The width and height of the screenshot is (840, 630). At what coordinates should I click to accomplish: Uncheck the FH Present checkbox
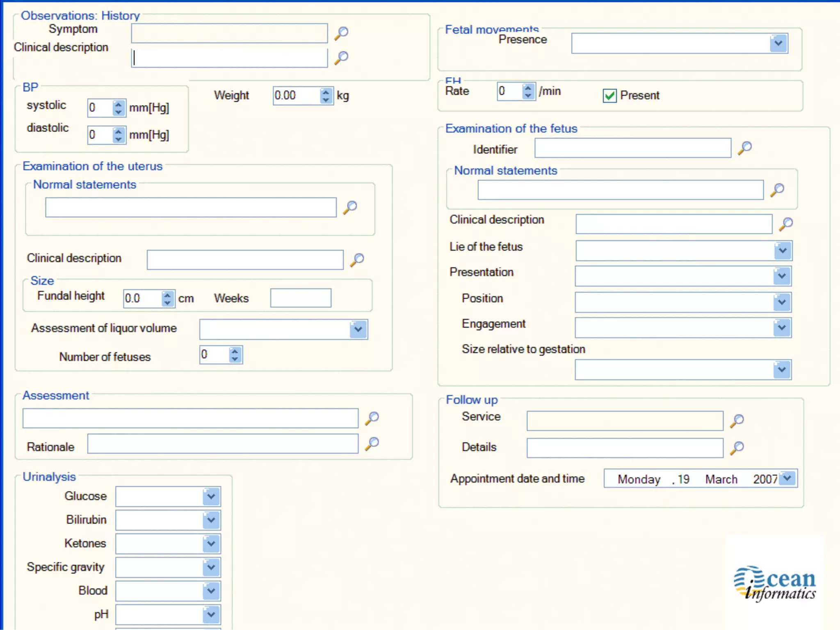[x=609, y=96]
